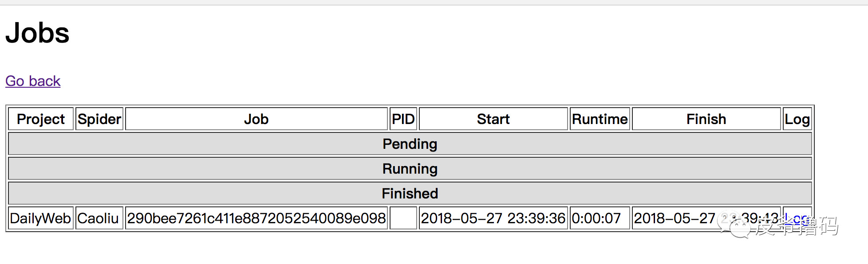
Task: Click the Jobs page heading
Action: click(x=37, y=33)
